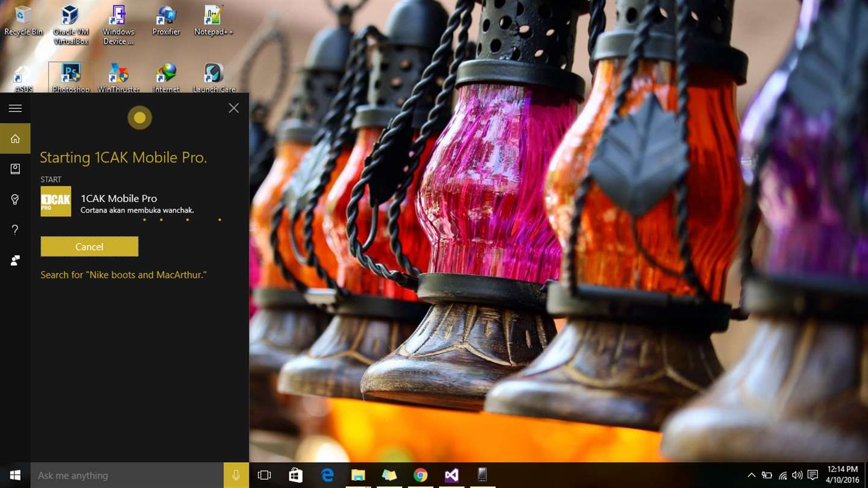Switch to Visual Studio on taskbar
The height and width of the screenshot is (488, 868).
451,475
